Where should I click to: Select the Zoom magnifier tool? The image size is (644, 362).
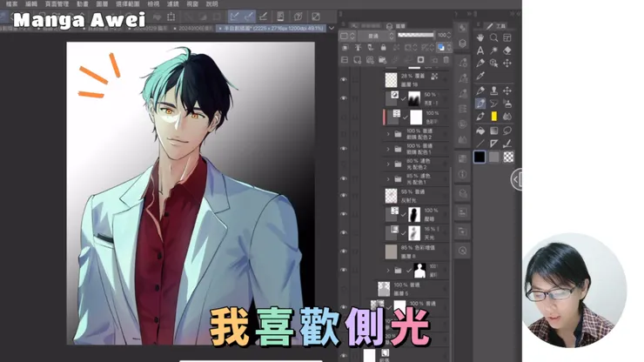pos(493,37)
